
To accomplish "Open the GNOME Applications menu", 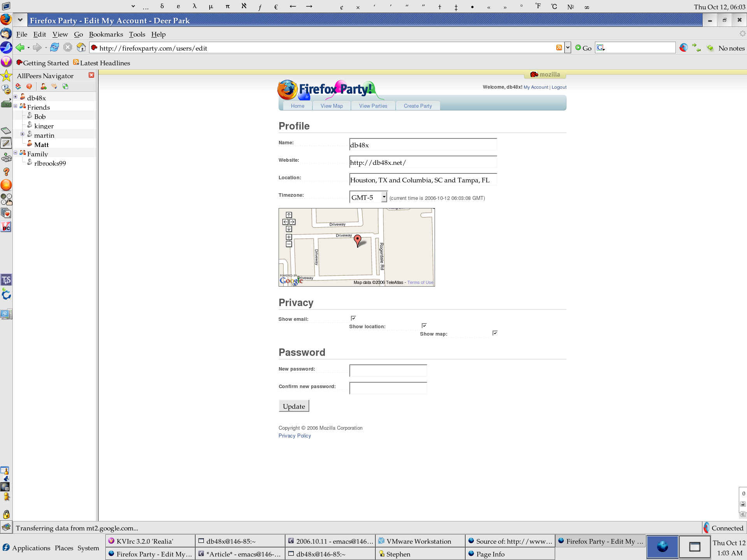I will (31, 548).
